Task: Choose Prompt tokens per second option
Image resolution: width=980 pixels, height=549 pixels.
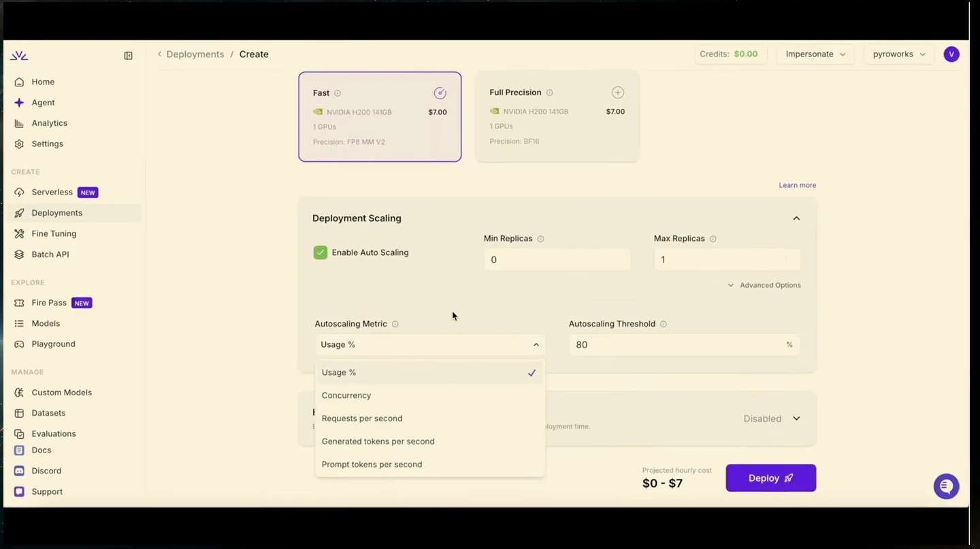Action: [x=429, y=465]
